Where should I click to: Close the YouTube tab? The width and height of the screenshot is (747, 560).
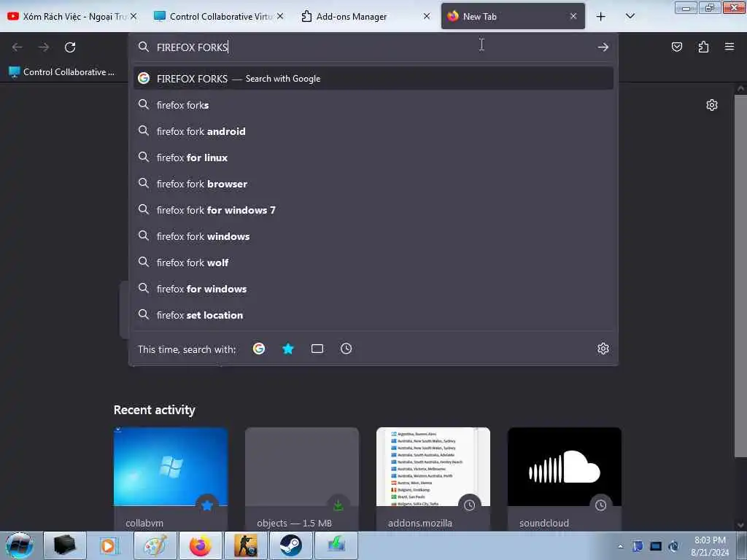pyautogui.click(x=133, y=16)
